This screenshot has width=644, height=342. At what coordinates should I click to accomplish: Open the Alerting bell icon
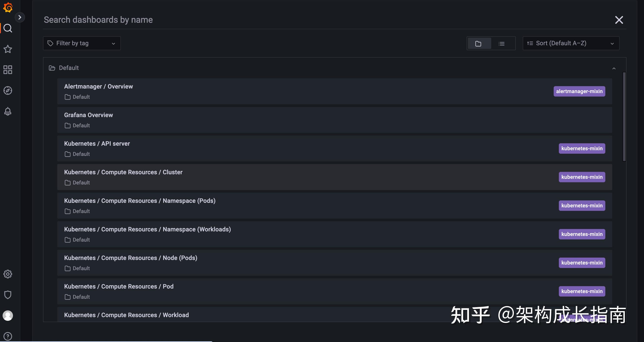(x=8, y=111)
